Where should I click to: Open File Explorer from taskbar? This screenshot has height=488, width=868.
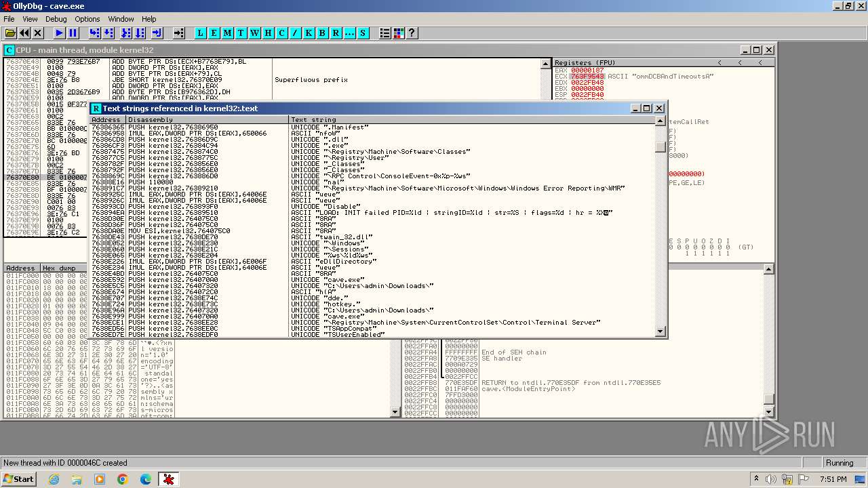(77, 479)
